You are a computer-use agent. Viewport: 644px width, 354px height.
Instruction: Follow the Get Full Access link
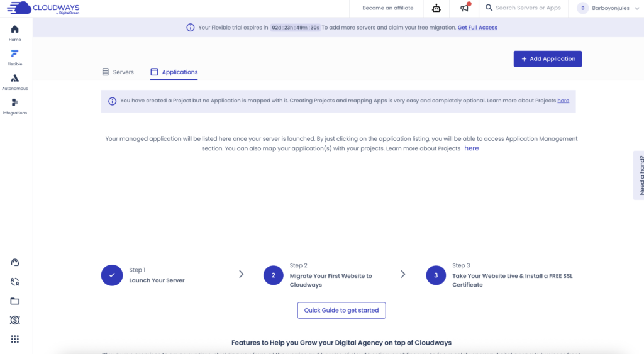tap(477, 28)
